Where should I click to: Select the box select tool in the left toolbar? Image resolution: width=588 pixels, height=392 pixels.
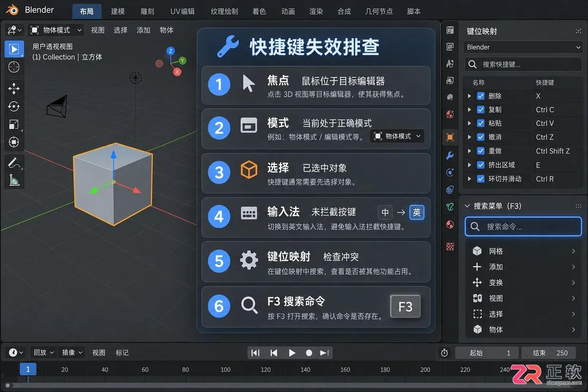coord(14,49)
